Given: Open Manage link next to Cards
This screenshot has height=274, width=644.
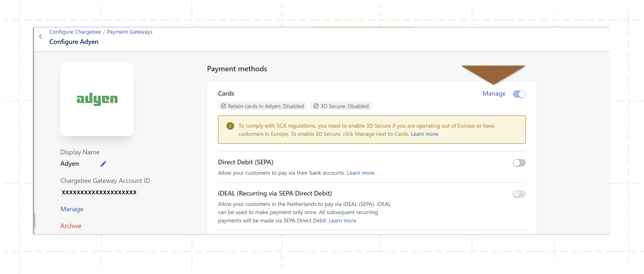Looking at the screenshot, I should point(494,94).
